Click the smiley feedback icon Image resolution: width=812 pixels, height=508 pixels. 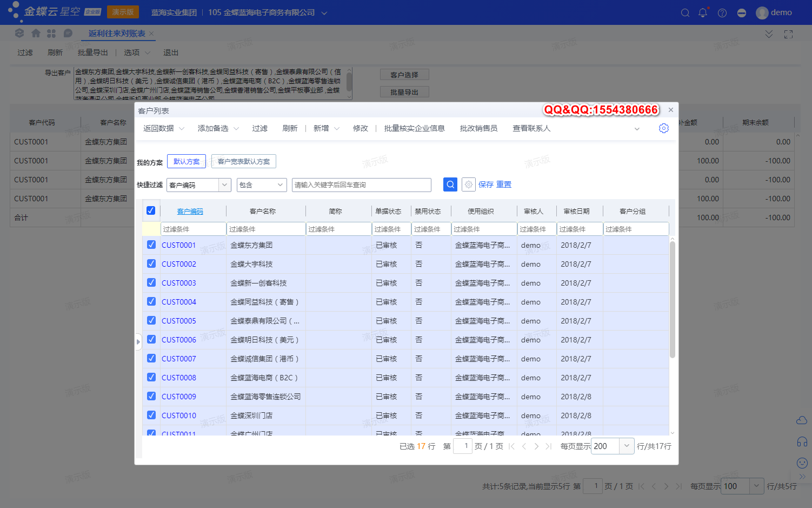(x=802, y=463)
